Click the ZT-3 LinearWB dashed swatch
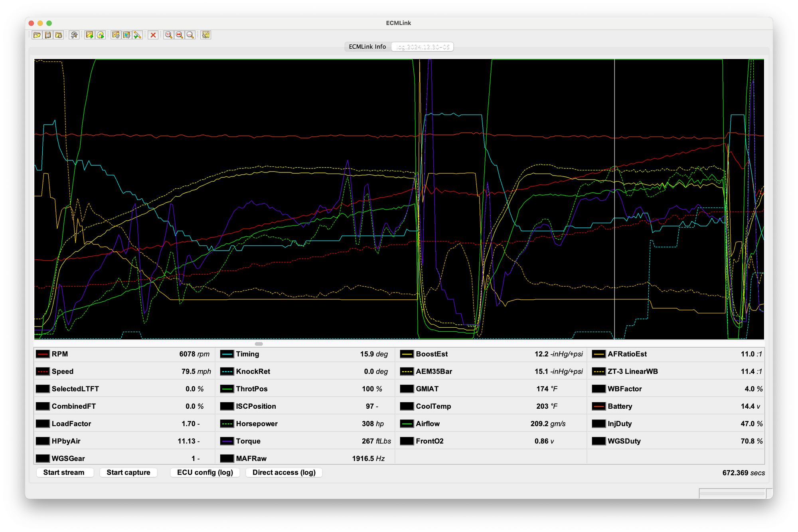Screen dimensions: 798x532 598,372
